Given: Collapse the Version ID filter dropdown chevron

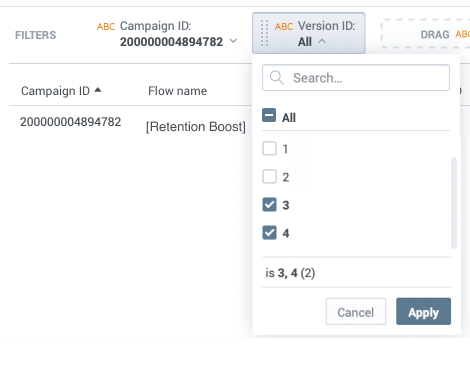Looking at the screenshot, I should click(322, 41).
